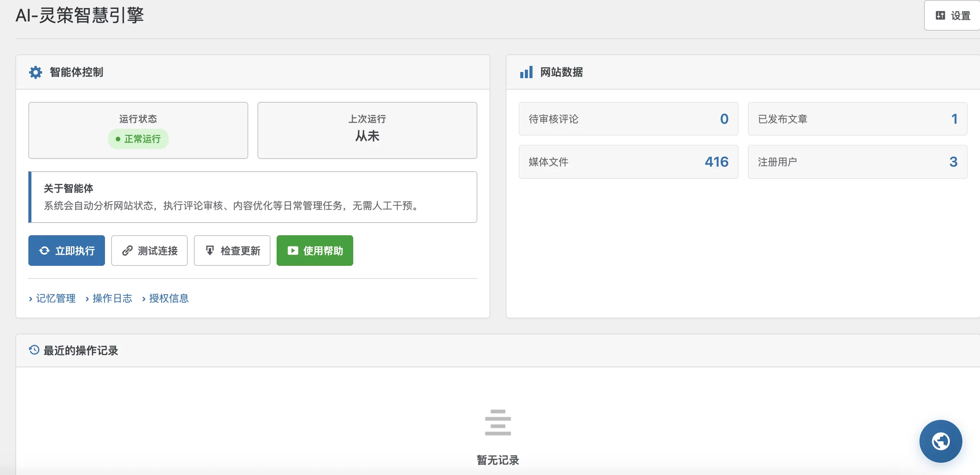The height and width of the screenshot is (475, 980).
Task: Expand the 记忆管理 link
Action: pyautogui.click(x=52, y=298)
